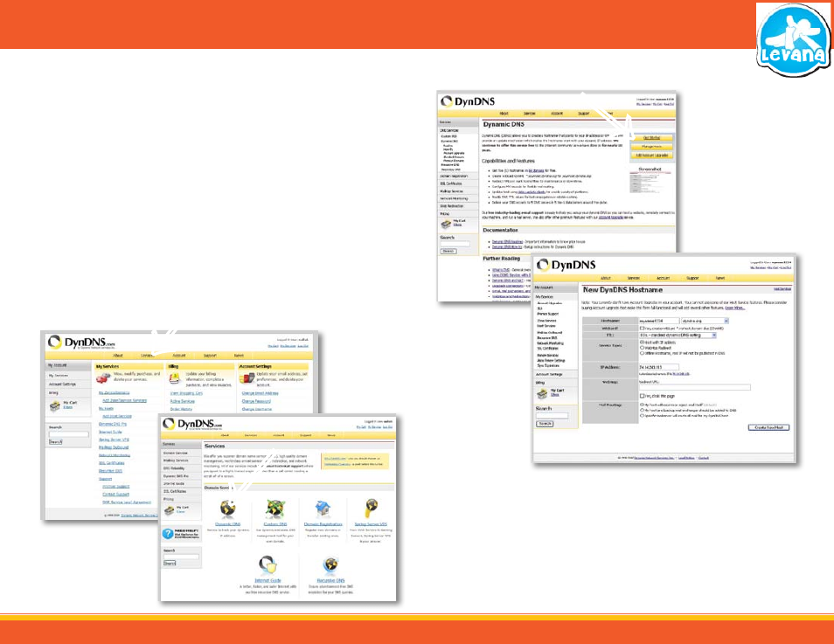Click the Spring Server VPS key icon

[x=371, y=509]
